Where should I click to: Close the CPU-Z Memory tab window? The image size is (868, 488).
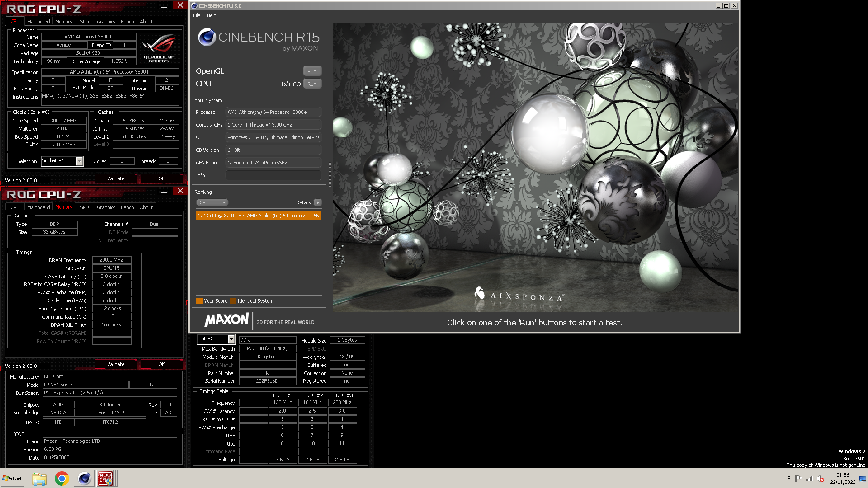point(180,191)
